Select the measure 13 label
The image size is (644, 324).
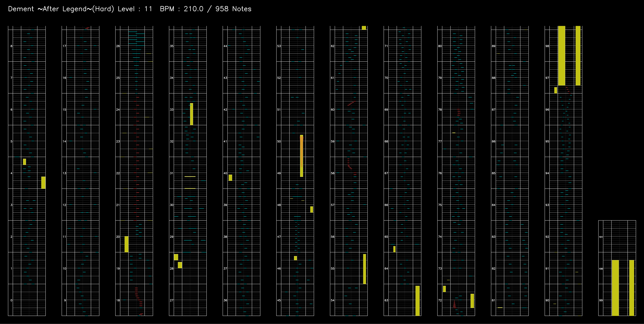pyautogui.click(x=64, y=173)
